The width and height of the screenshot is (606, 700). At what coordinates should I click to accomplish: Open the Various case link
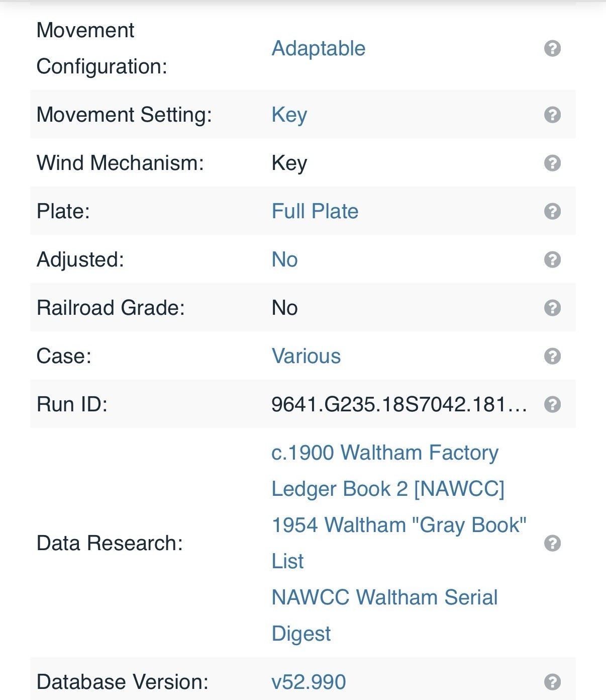(x=306, y=356)
